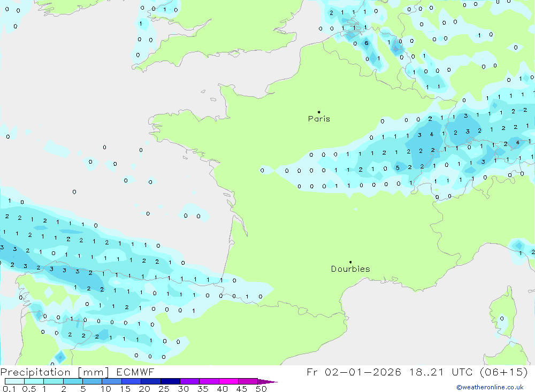Click the 20 mm legend color swatch
535x392 pixels.
point(150,381)
